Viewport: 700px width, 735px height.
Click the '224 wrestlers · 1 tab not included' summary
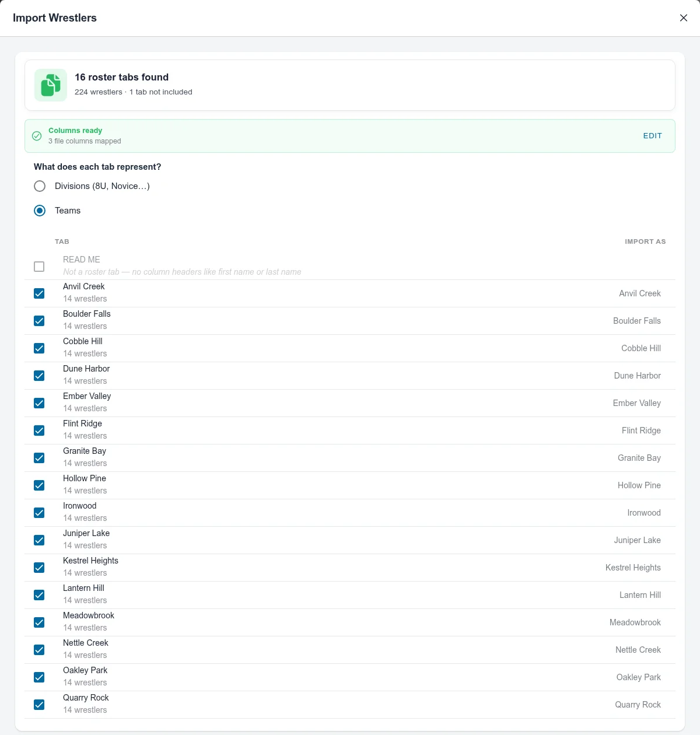point(134,92)
